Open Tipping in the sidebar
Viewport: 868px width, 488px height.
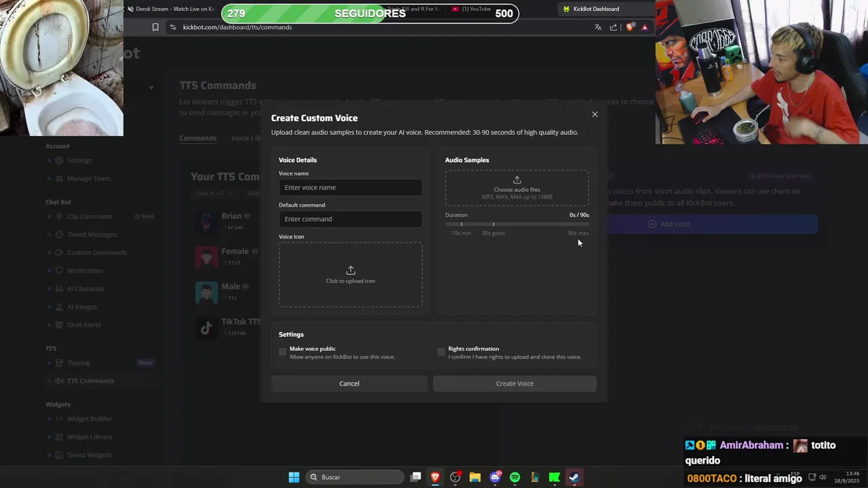point(79,363)
